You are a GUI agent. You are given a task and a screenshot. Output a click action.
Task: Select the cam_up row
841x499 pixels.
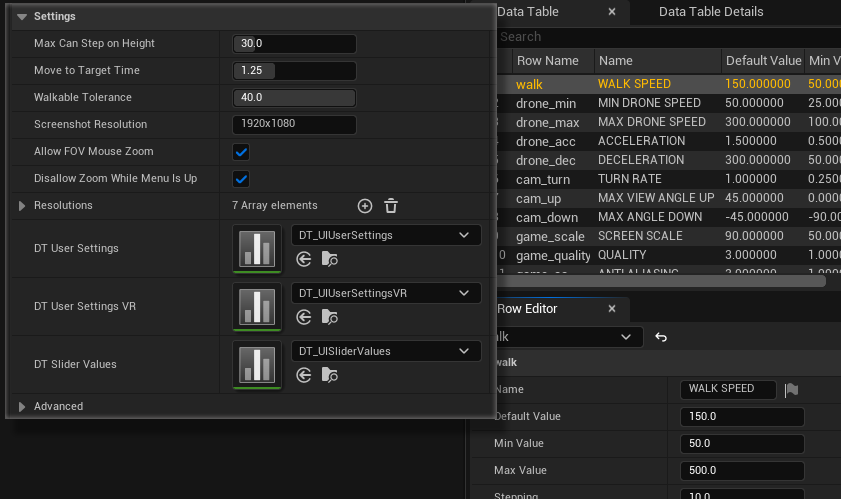click(x=668, y=198)
